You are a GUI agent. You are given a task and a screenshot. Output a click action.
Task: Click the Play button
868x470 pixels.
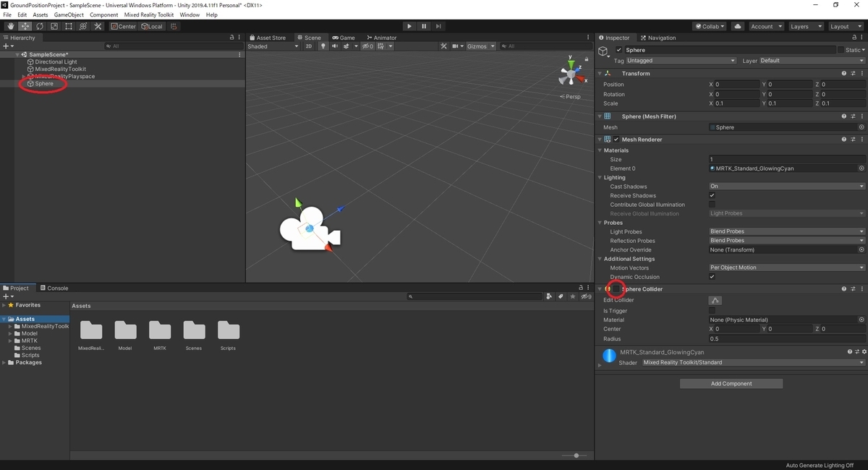tap(409, 26)
